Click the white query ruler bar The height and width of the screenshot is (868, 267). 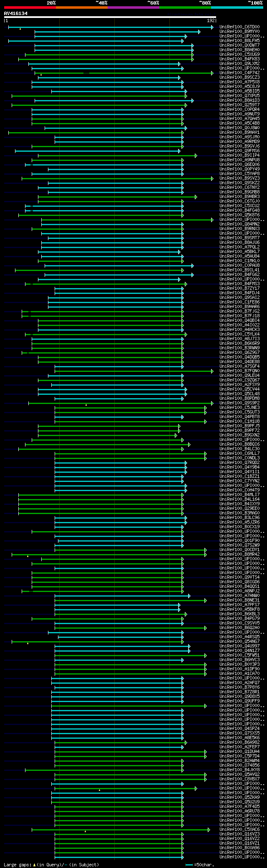coord(110,17)
